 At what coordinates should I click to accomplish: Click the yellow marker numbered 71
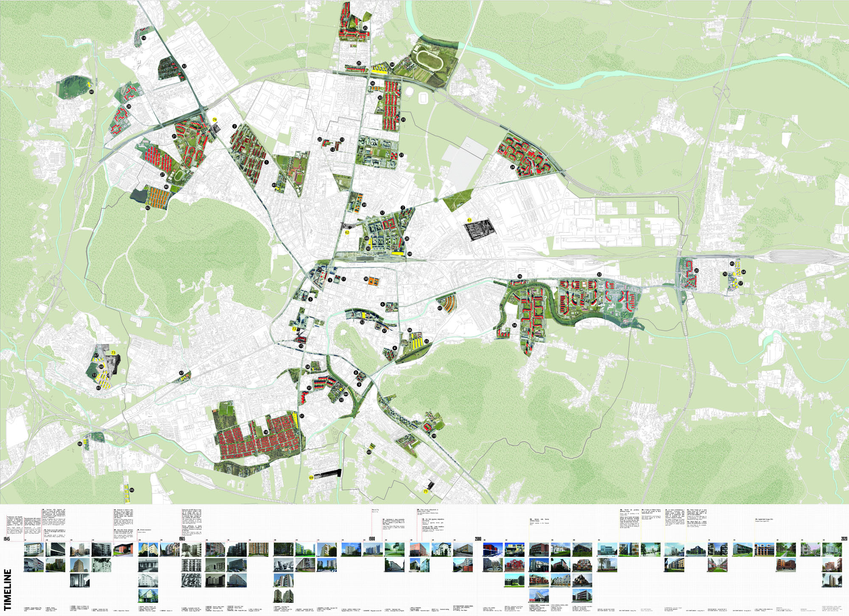click(425, 491)
